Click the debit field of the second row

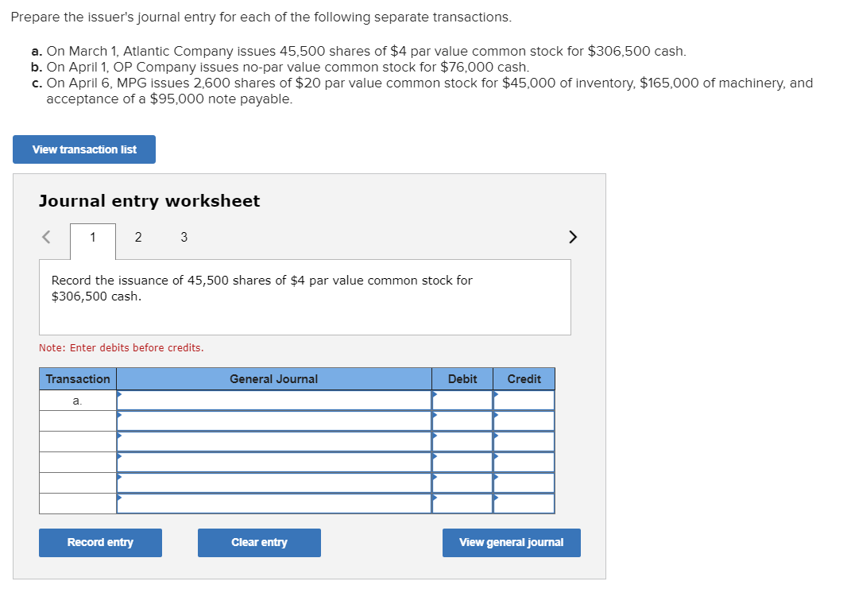[x=462, y=421]
